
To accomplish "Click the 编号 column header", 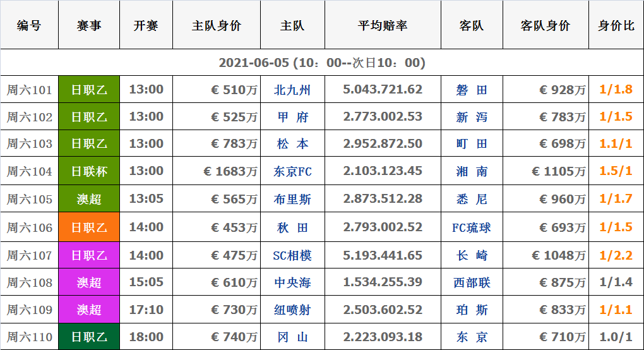I will click(29, 26).
